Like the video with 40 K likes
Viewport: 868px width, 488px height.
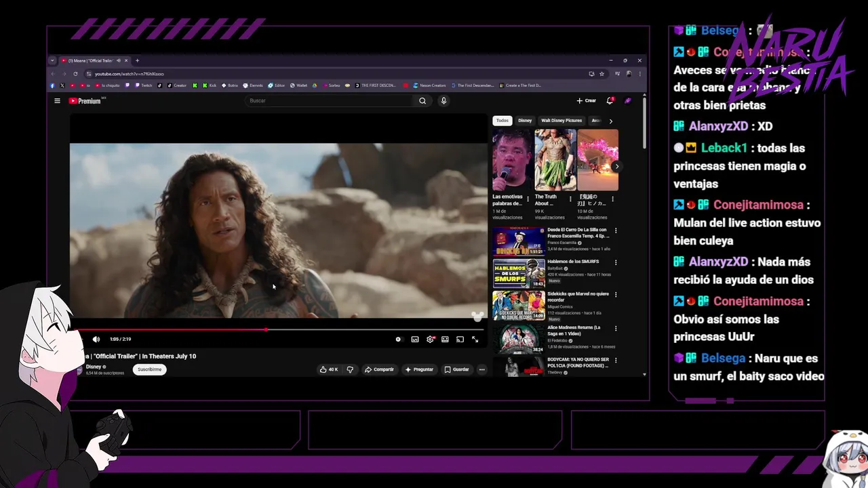(329, 369)
